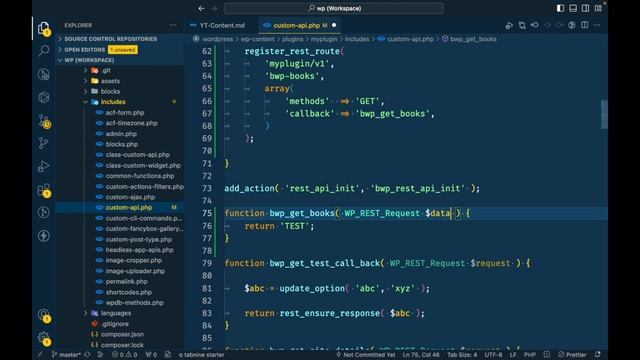This screenshot has width=640, height=360.
Task: Click the LF end-of-line indicator
Action: (513, 355)
